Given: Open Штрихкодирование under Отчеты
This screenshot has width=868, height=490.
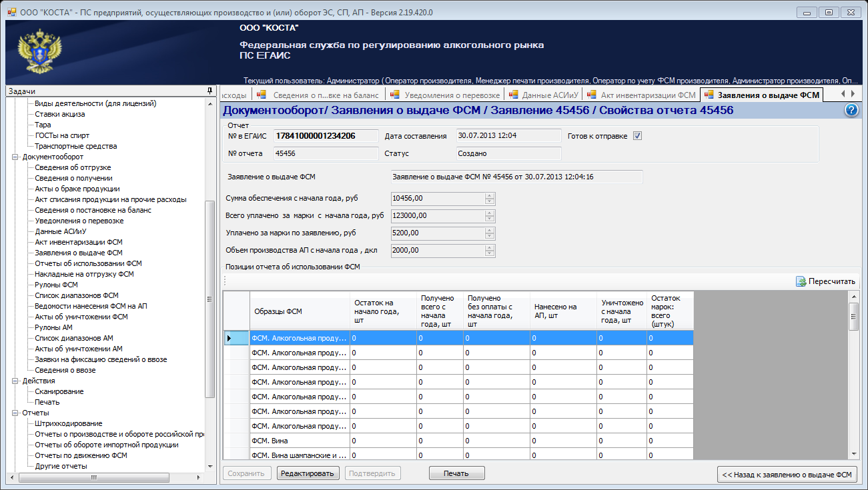Looking at the screenshot, I should 68,423.
